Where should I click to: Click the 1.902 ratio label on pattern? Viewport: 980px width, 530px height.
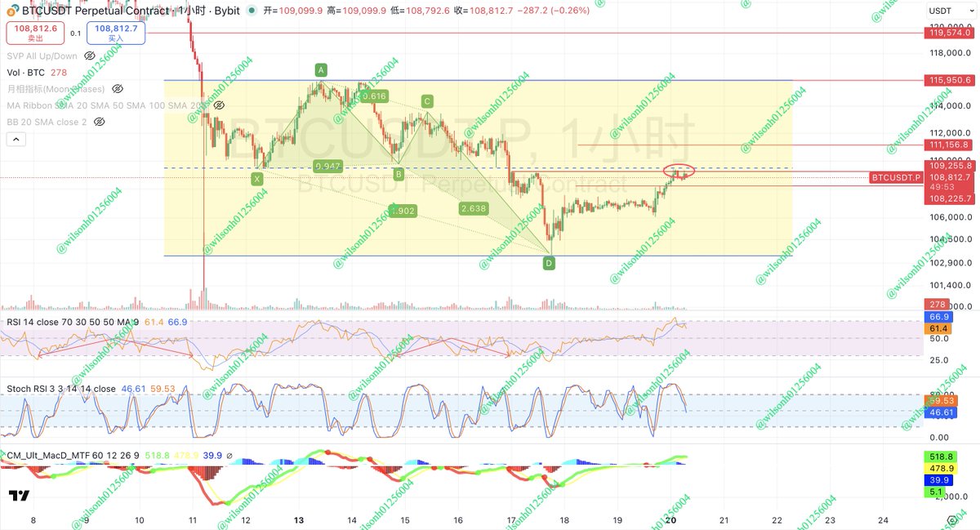pos(403,211)
